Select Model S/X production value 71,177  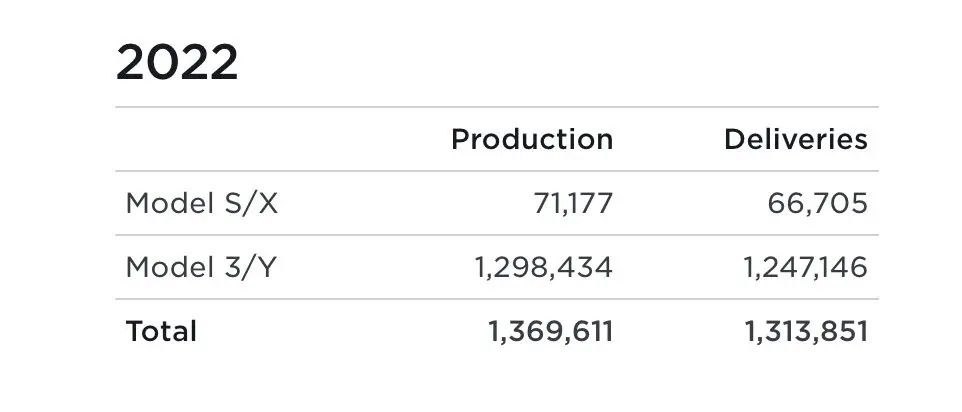pyautogui.click(x=573, y=203)
